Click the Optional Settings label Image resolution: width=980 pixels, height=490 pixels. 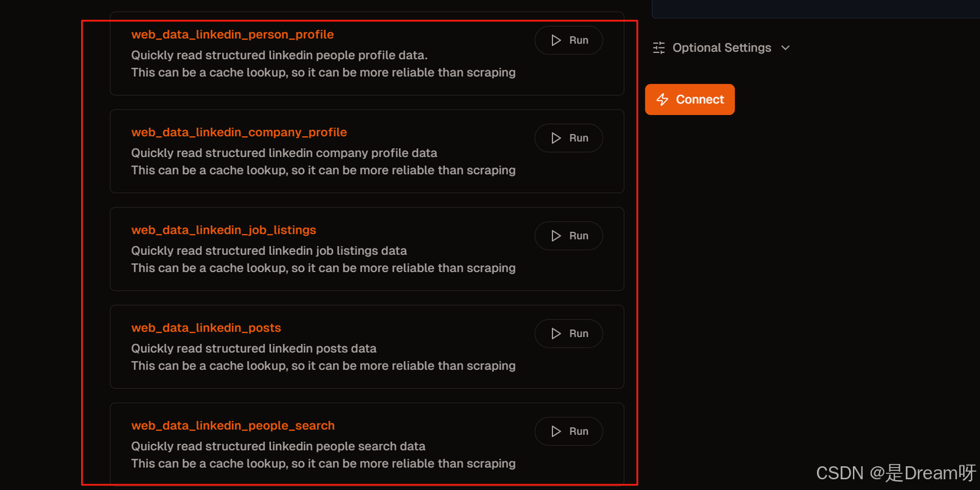tap(722, 47)
